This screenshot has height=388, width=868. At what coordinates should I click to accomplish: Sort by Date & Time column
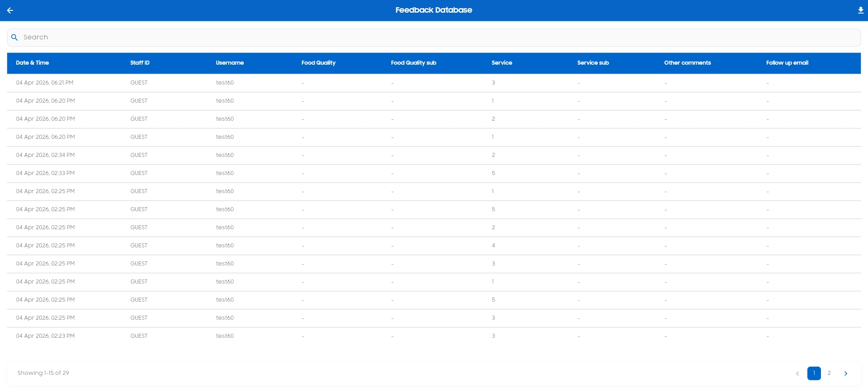32,63
